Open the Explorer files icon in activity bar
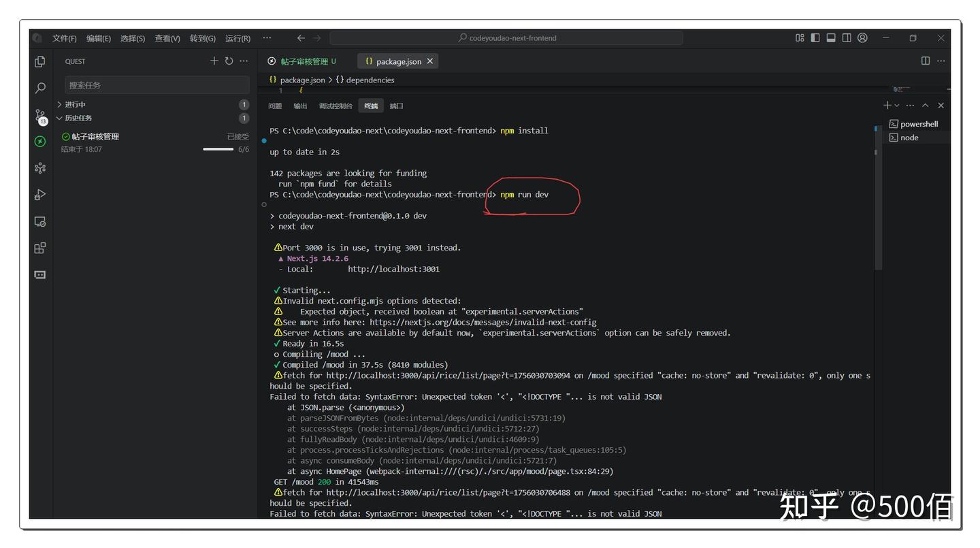 tap(40, 62)
